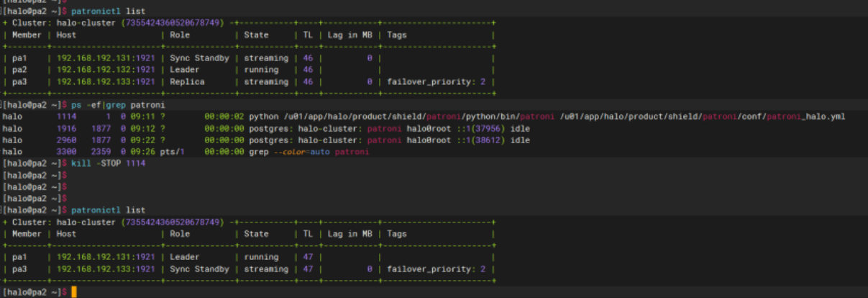Viewport: 868px width, 298px height.
Task: Click 'streaming' state in the Replica row
Action: coord(266,81)
